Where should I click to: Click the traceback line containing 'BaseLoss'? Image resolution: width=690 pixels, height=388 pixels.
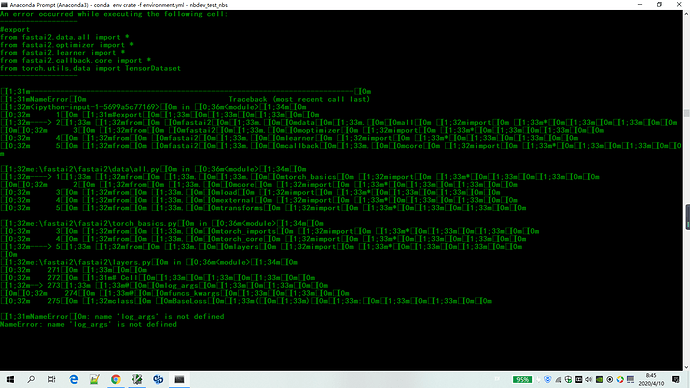[246, 301]
